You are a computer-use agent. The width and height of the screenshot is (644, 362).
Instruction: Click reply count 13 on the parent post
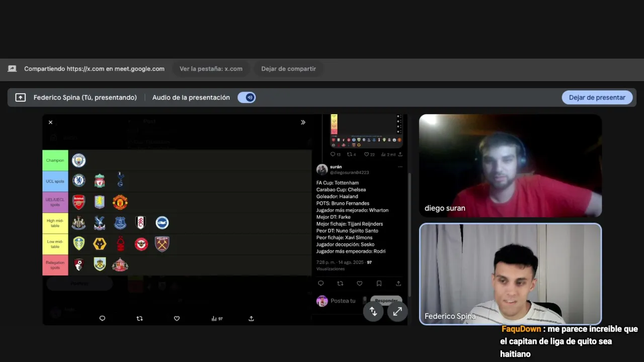tap(335, 154)
